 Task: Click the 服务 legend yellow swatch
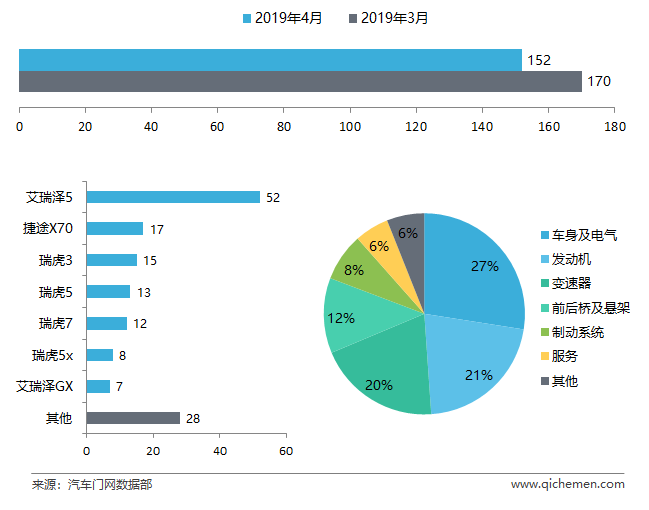pyautogui.click(x=545, y=356)
